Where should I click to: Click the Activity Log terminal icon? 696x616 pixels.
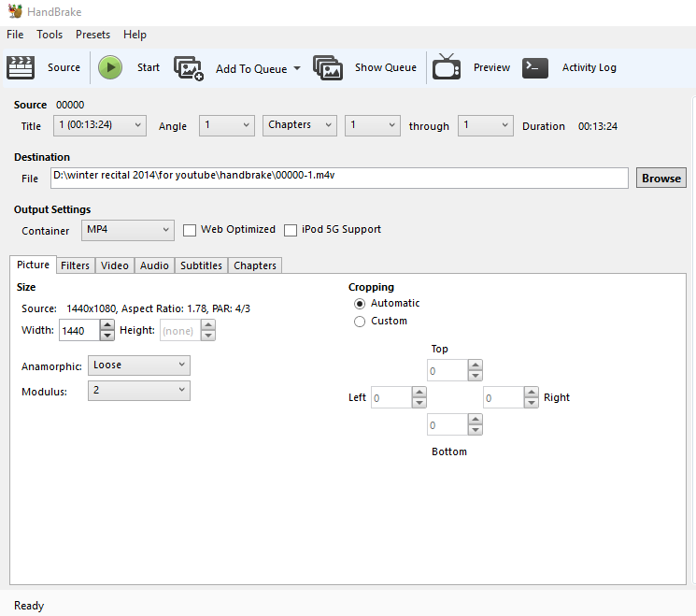pos(535,68)
